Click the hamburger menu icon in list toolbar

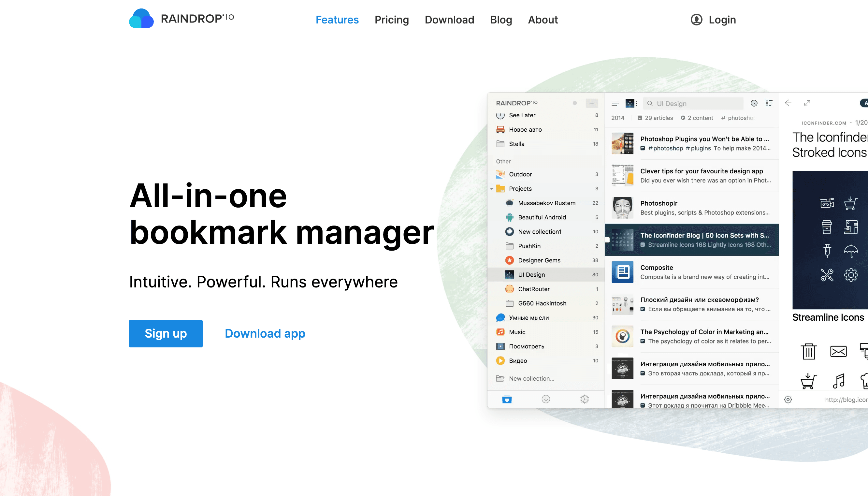615,103
